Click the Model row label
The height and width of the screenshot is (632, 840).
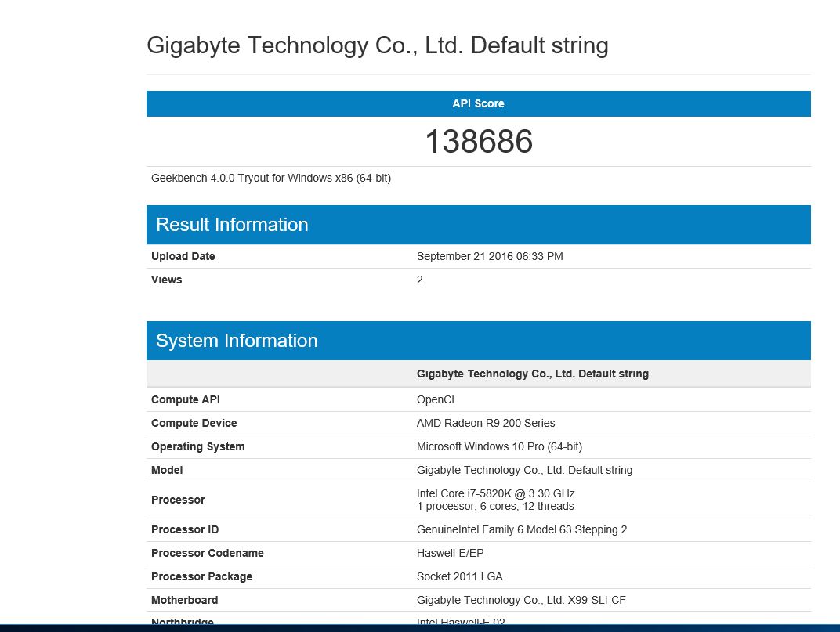point(167,470)
